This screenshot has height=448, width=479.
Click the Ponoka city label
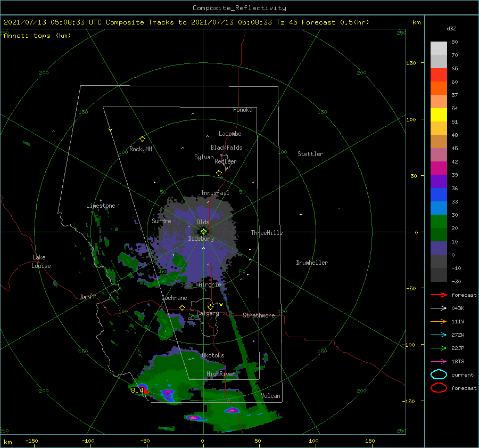click(243, 110)
